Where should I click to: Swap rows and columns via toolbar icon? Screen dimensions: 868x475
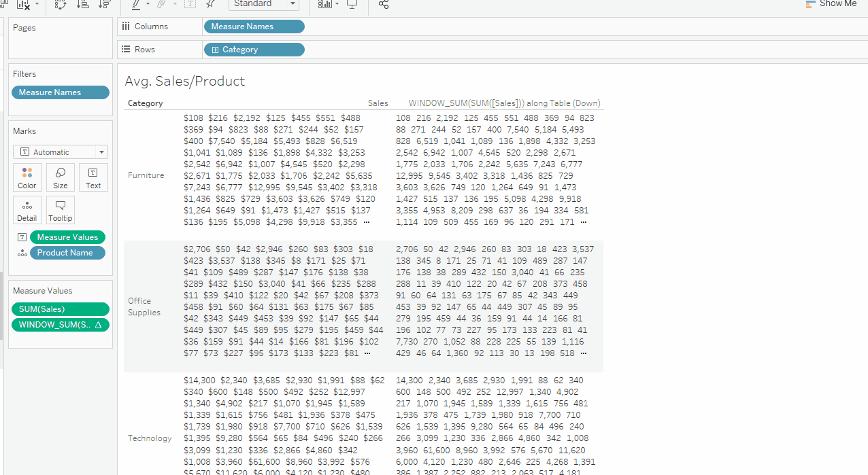61,4
